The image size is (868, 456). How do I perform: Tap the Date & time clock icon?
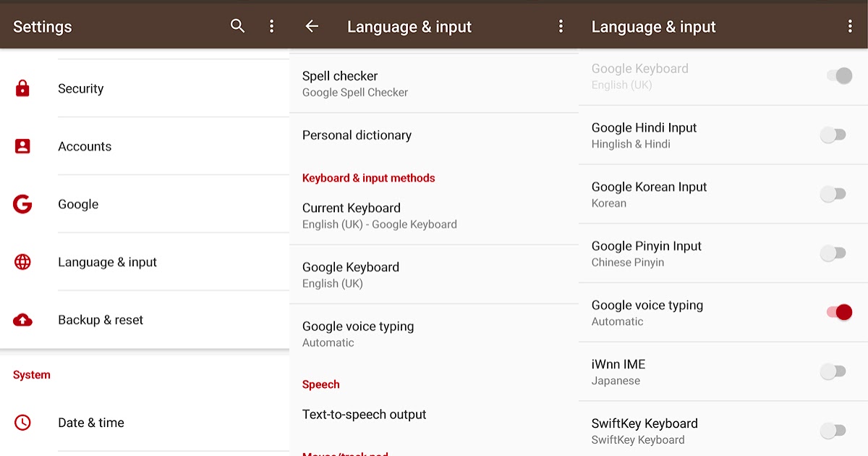(x=22, y=422)
